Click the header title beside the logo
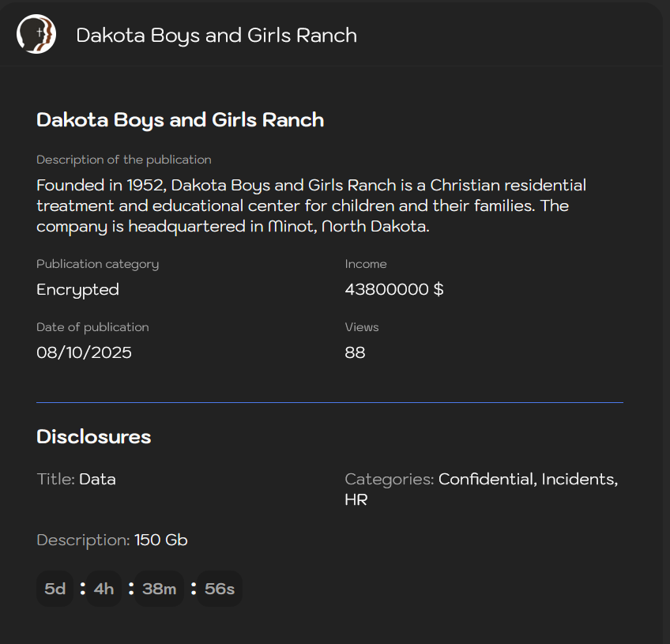Viewport: 670px width, 644px height. coord(216,36)
